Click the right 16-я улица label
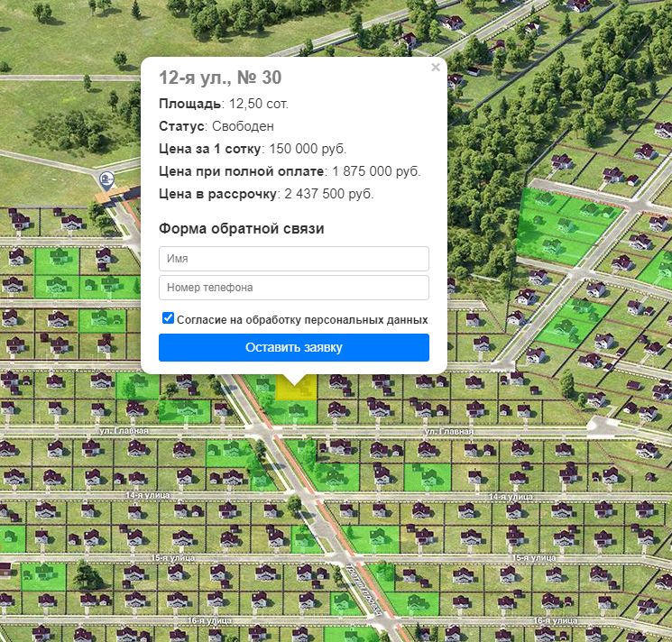Viewport: 672px width, 642px height. point(556,620)
